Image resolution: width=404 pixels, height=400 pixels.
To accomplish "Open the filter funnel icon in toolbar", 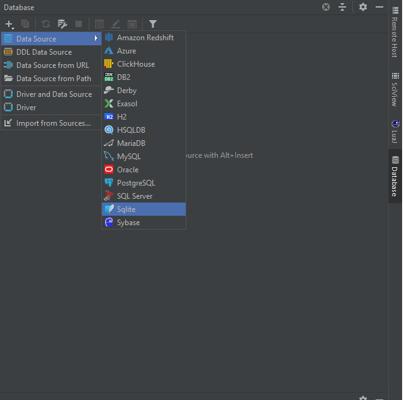I will (x=153, y=24).
